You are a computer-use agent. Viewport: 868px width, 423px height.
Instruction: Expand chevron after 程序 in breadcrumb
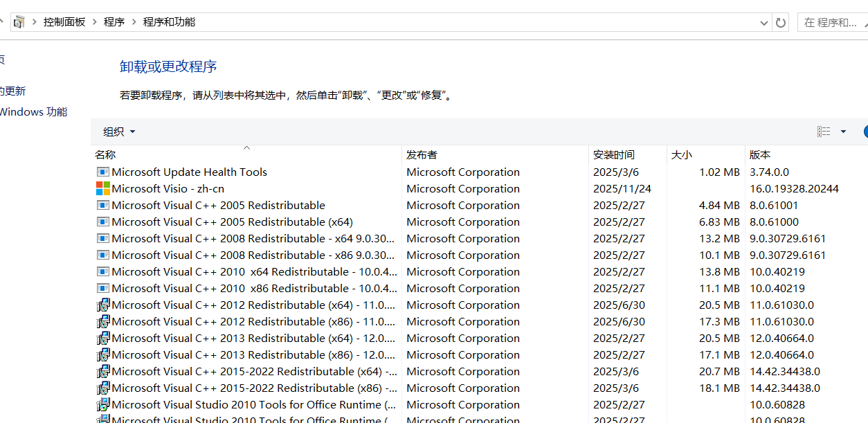(x=134, y=22)
